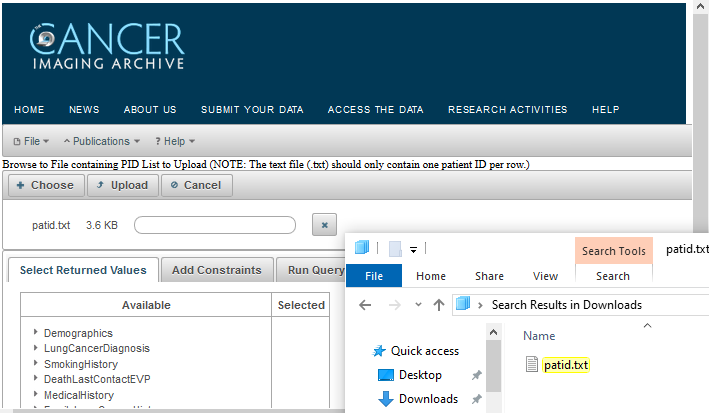Open the Search tab in Explorer ribbon
709x413 pixels.
click(x=613, y=276)
